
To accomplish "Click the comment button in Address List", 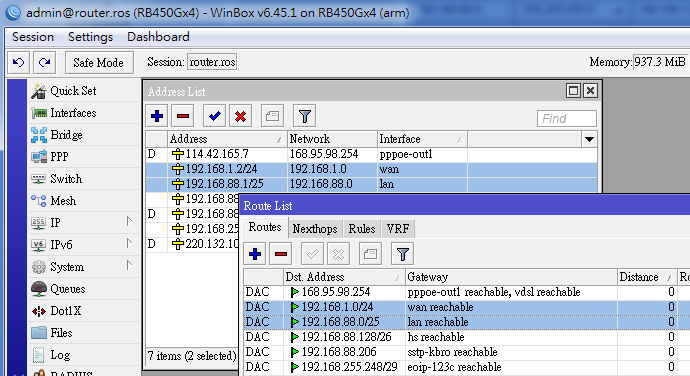I will click(272, 116).
